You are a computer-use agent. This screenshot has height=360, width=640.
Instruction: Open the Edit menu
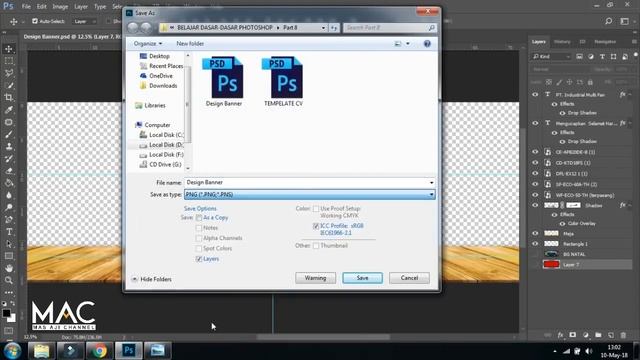[x=42, y=7]
